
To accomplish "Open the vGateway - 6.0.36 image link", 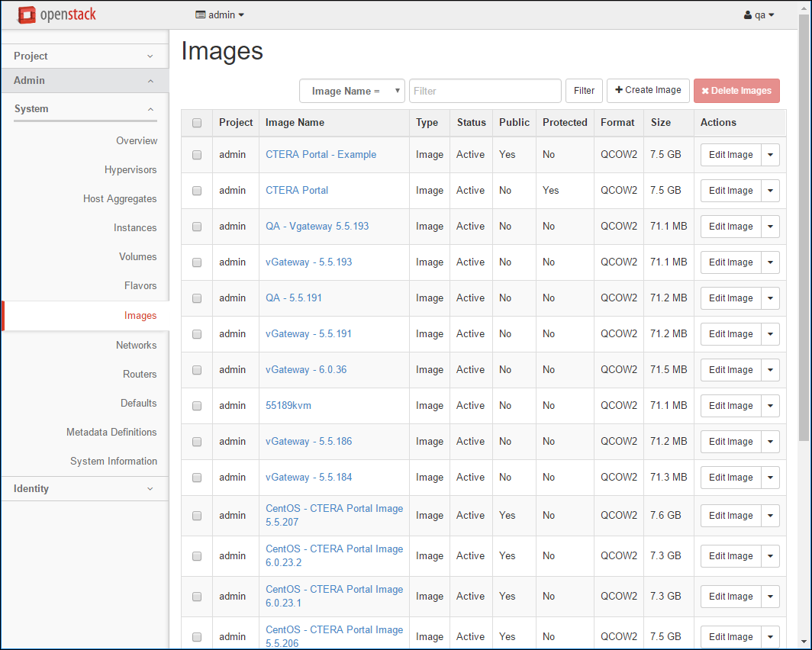I will [x=306, y=369].
